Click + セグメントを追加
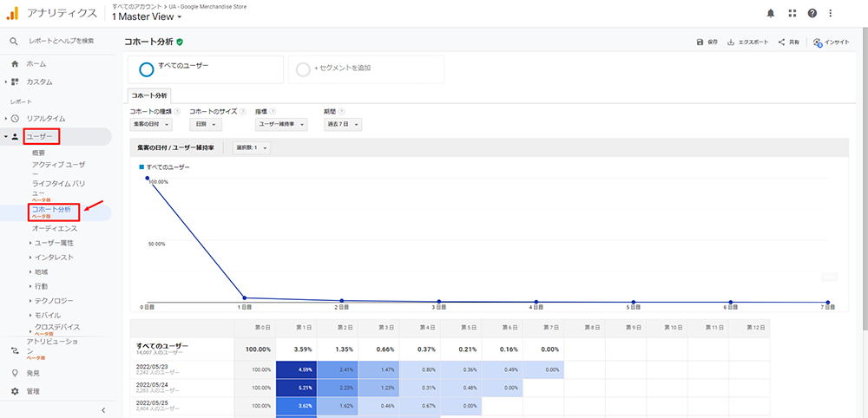 366,69
